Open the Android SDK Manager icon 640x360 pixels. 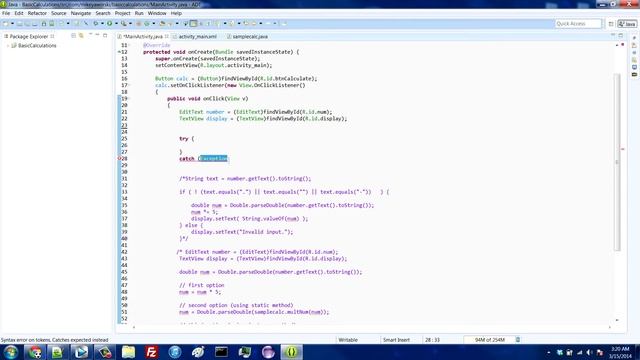coord(44,24)
